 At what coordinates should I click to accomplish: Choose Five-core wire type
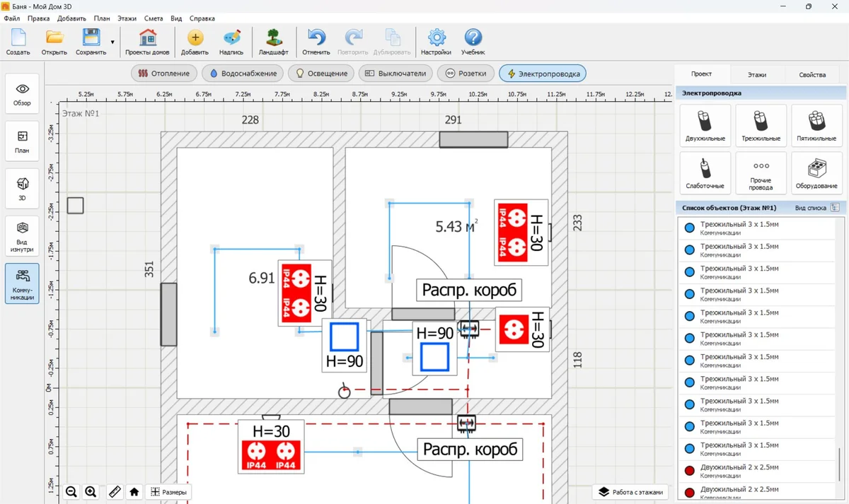[816, 125]
